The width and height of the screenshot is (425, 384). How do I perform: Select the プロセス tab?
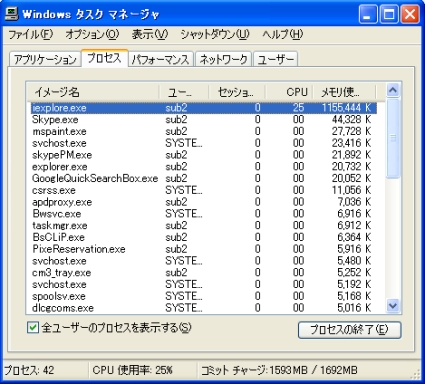(x=104, y=58)
